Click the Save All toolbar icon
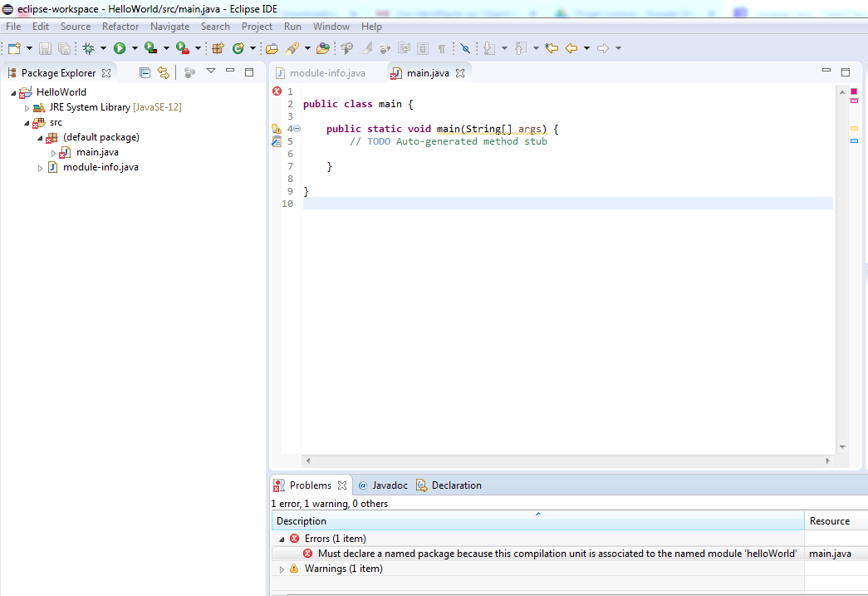Image resolution: width=868 pixels, height=596 pixels. pyautogui.click(x=64, y=49)
